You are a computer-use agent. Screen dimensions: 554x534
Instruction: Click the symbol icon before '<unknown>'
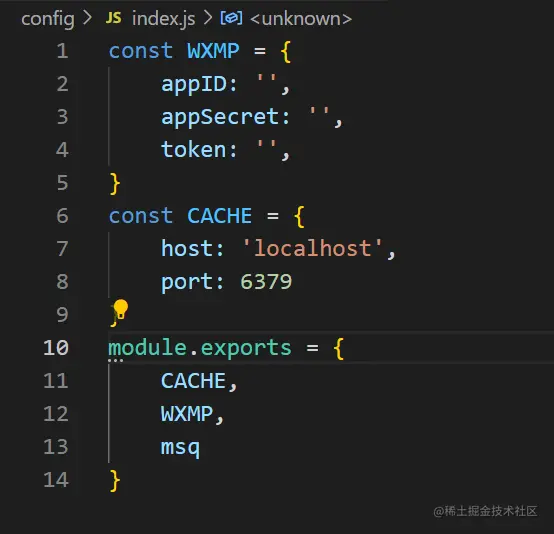(x=231, y=18)
